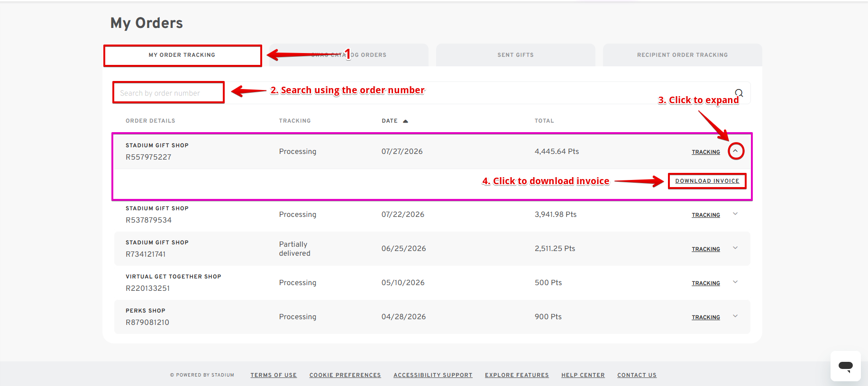Click the 4,445.64 Pts total
Image resolution: width=868 pixels, height=386 pixels.
pyautogui.click(x=557, y=151)
